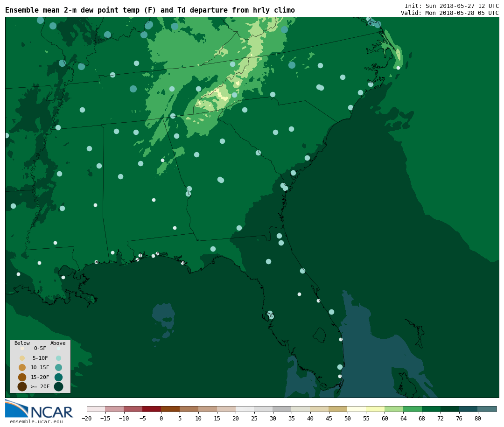Viewport: 504px width, 427px height.
Task: Pick the below 5-10F tan legend dot
Action: click(x=22, y=358)
